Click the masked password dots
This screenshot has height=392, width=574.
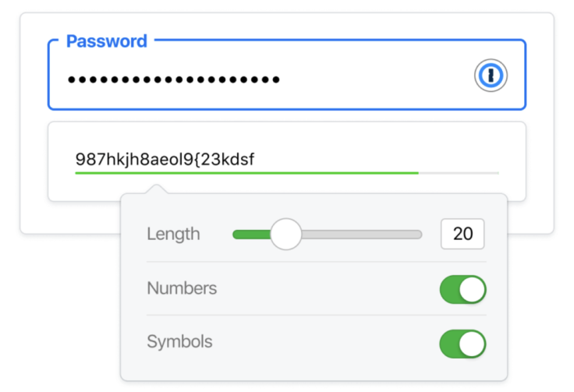click(x=174, y=79)
